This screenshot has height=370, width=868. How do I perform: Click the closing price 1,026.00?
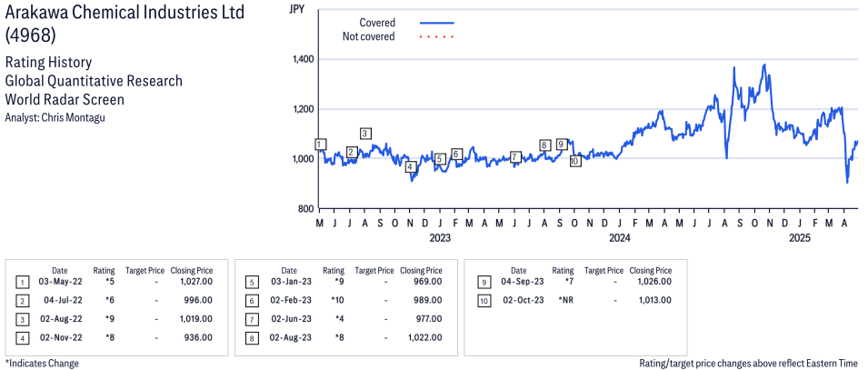(x=655, y=282)
